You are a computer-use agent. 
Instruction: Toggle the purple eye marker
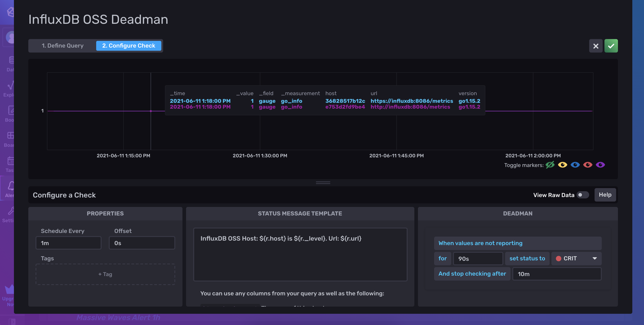click(600, 165)
